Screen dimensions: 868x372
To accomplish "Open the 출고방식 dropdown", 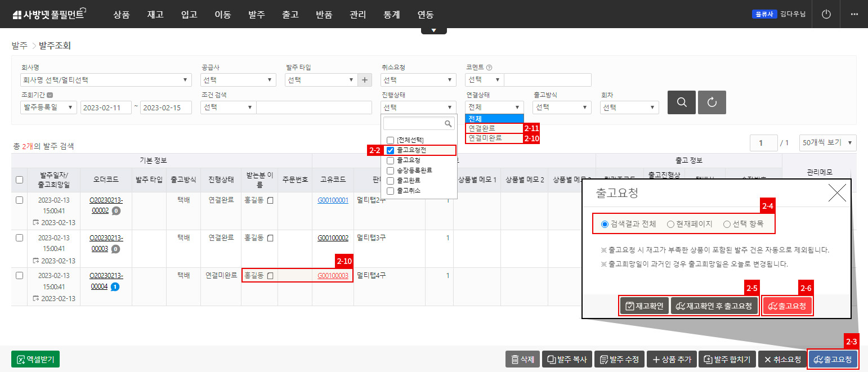I will [561, 107].
